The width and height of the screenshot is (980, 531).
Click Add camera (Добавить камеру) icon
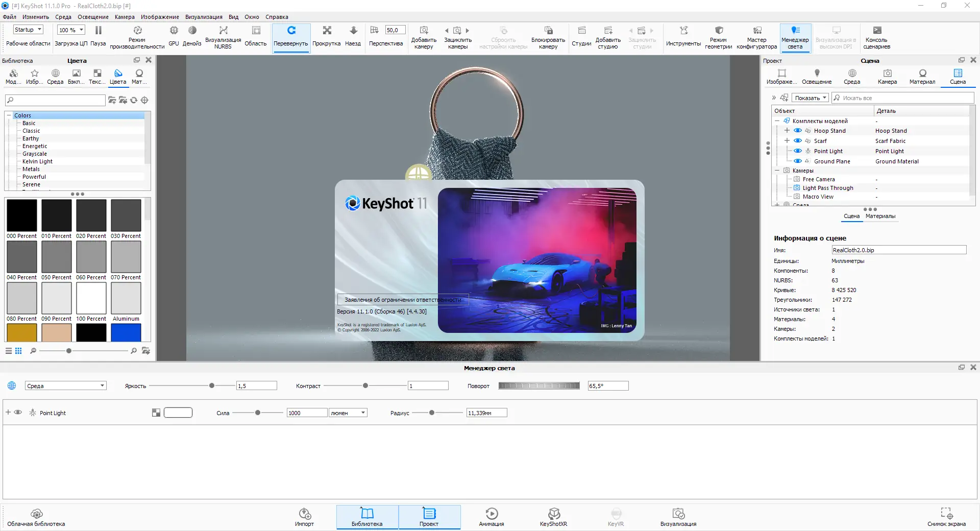(424, 31)
